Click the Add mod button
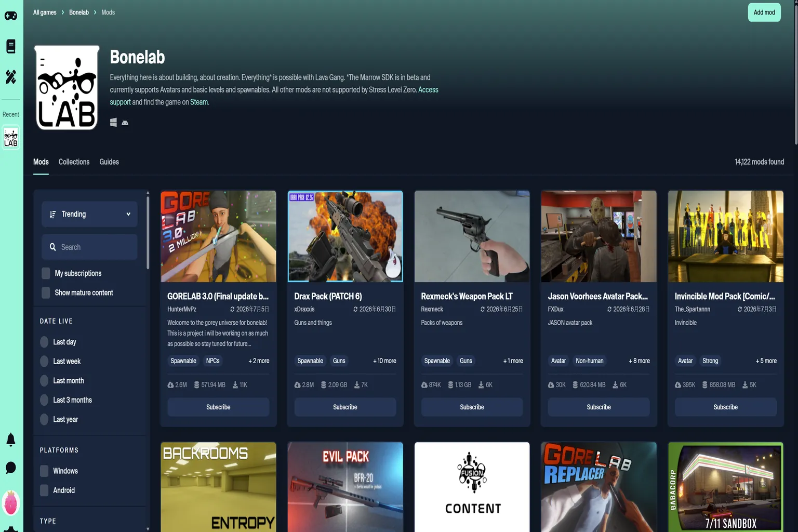 (764, 12)
